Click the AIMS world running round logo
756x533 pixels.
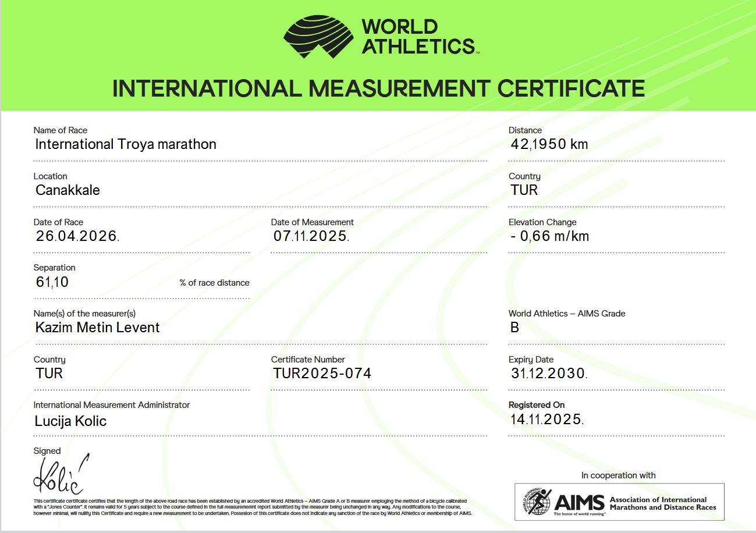pyautogui.click(x=536, y=502)
